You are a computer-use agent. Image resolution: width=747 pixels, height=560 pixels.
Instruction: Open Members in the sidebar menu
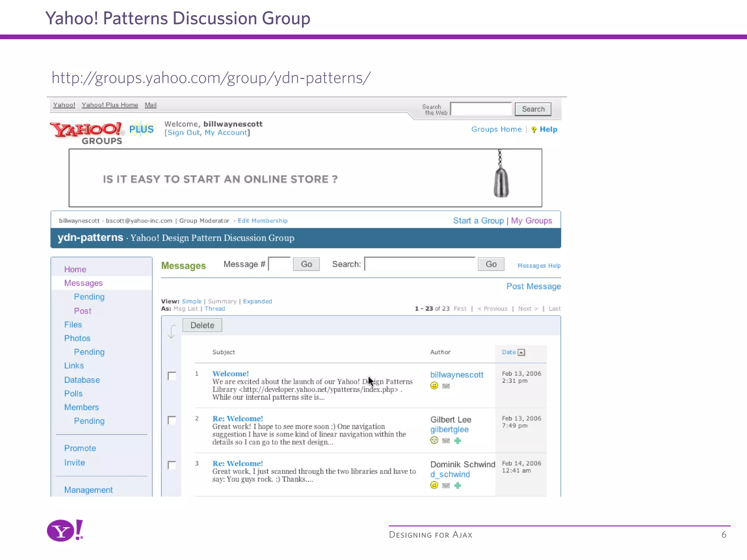click(x=81, y=407)
